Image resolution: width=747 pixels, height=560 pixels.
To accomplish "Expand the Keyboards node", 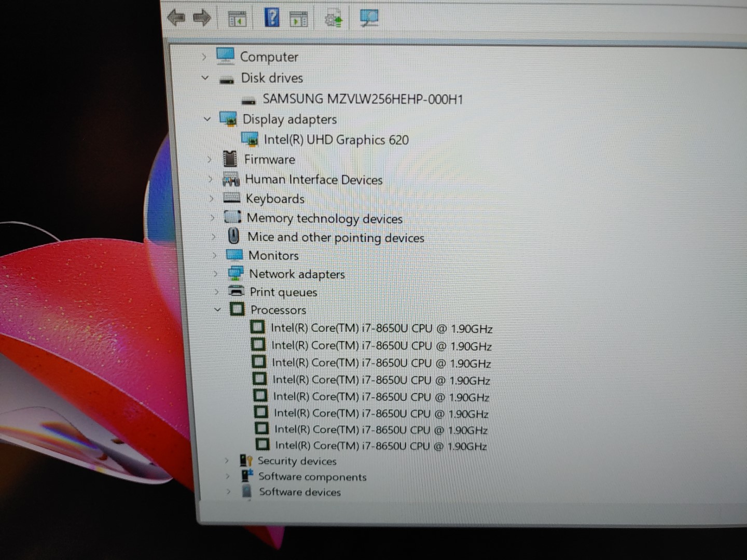I will [x=212, y=199].
